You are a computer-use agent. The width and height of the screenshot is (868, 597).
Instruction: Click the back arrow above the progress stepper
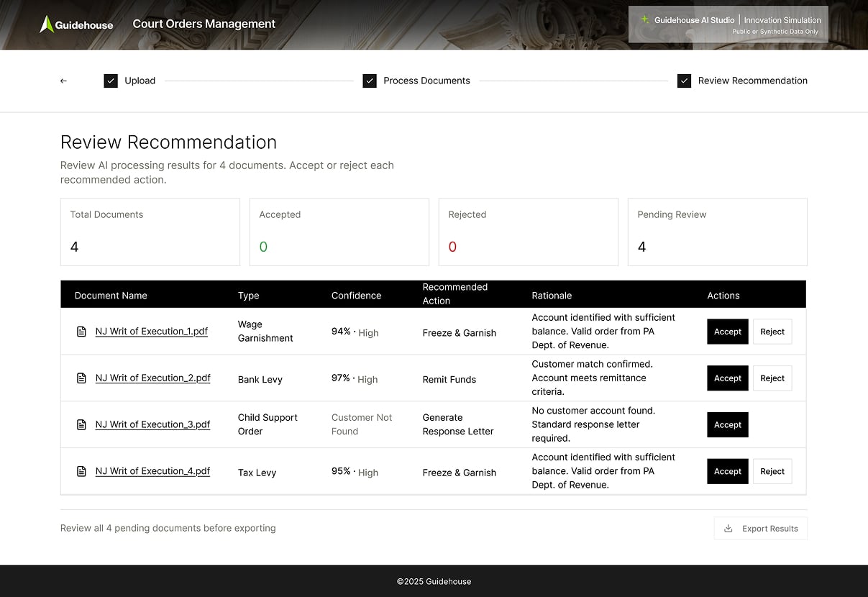pyautogui.click(x=63, y=81)
